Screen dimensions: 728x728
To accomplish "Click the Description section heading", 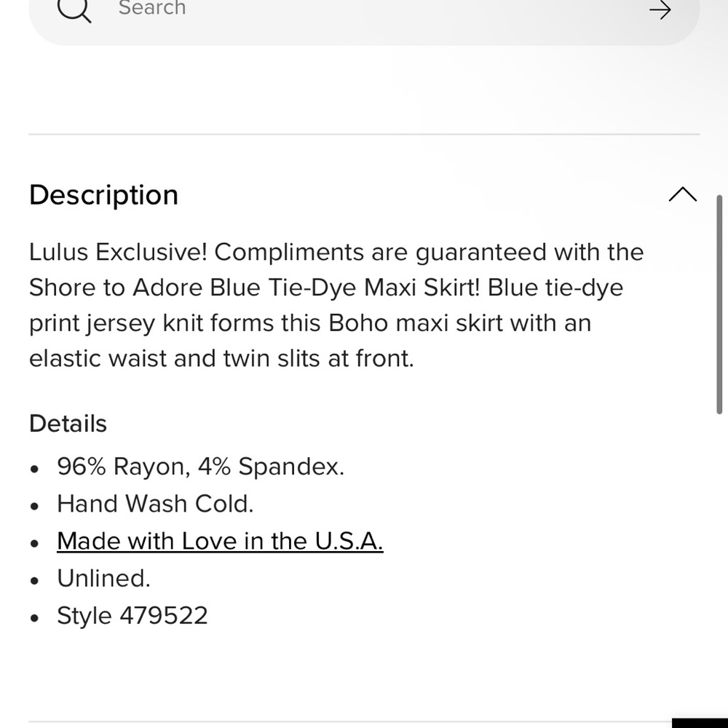I will point(103,195).
